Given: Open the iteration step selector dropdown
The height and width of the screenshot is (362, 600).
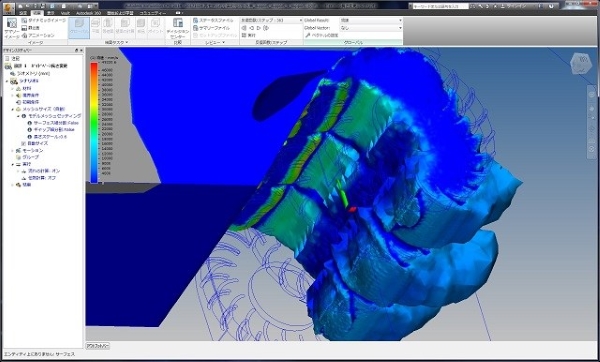Looking at the screenshot, I should (271, 20).
